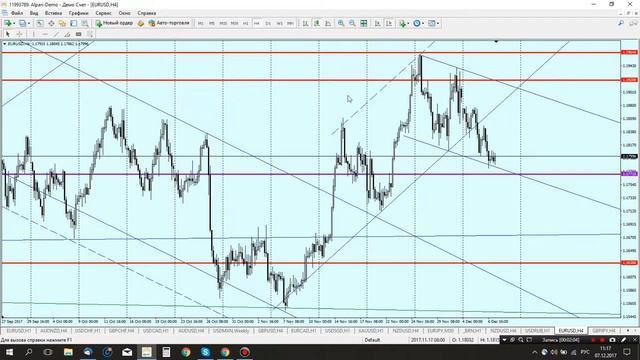
Task: Show the Data Window panel
Action: coord(51,23)
